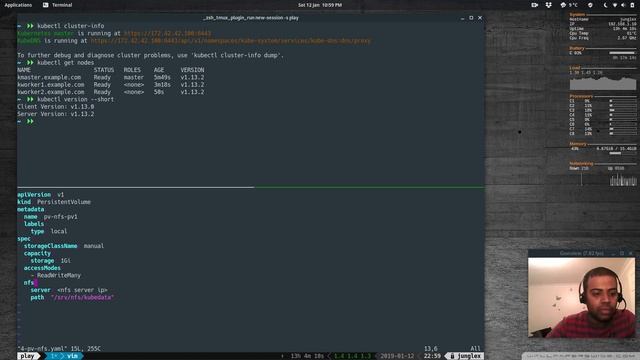This screenshot has width=640, height=360.
Task: Click the 2019-01-12 date in tmux status
Action: tap(397, 356)
